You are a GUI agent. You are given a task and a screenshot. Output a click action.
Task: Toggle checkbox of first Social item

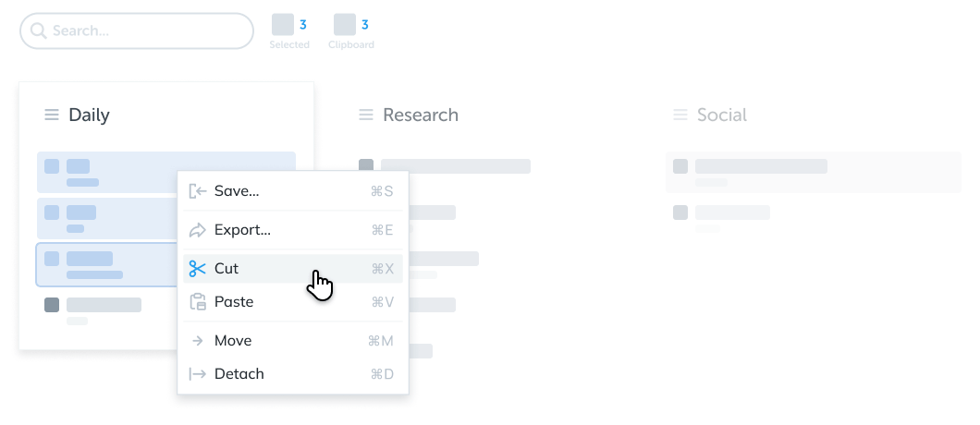(680, 166)
